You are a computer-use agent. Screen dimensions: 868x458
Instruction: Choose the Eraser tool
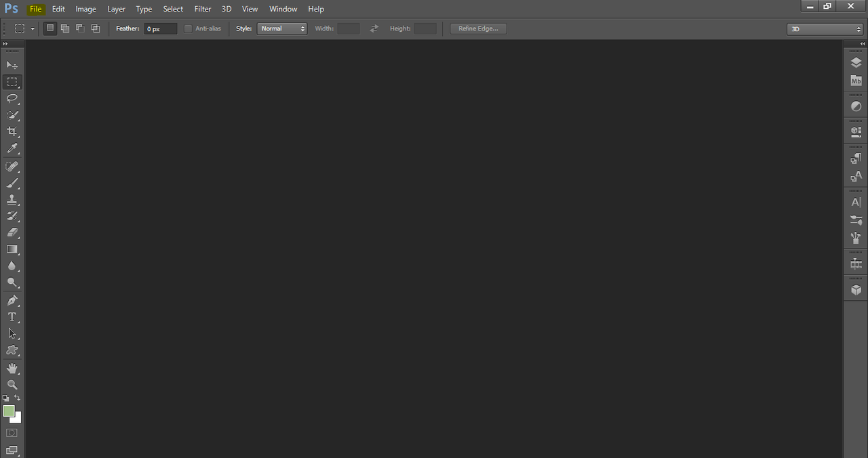coord(12,232)
